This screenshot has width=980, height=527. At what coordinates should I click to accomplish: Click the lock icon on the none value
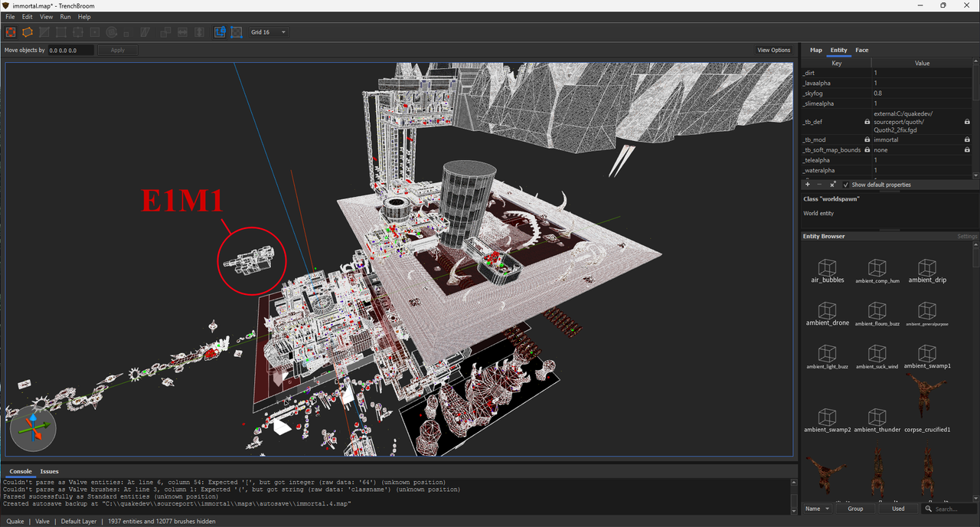pos(967,150)
